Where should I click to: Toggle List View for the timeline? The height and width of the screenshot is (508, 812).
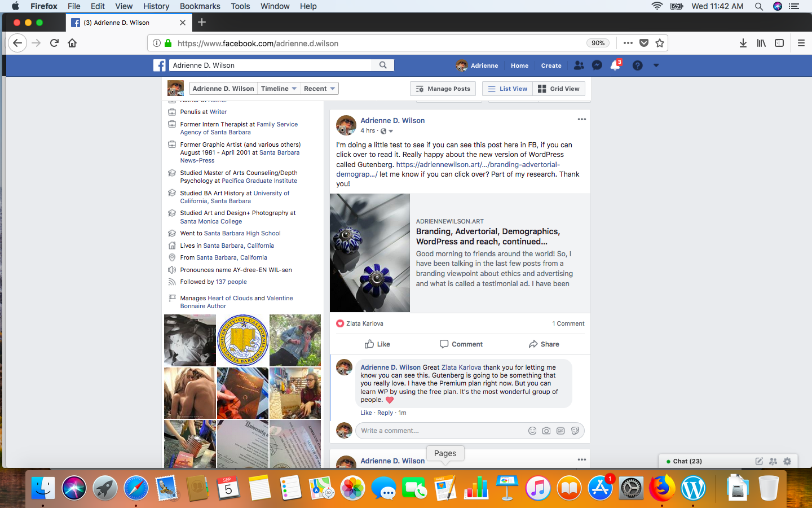coord(507,89)
